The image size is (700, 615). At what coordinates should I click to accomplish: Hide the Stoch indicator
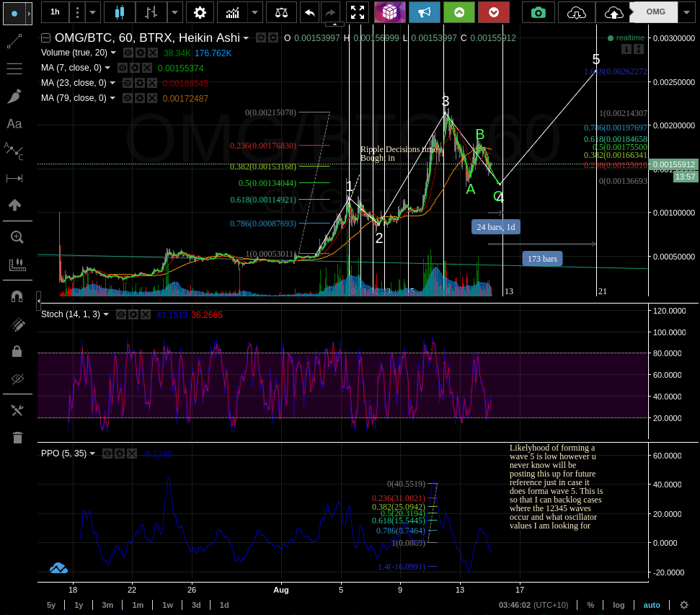(121, 314)
